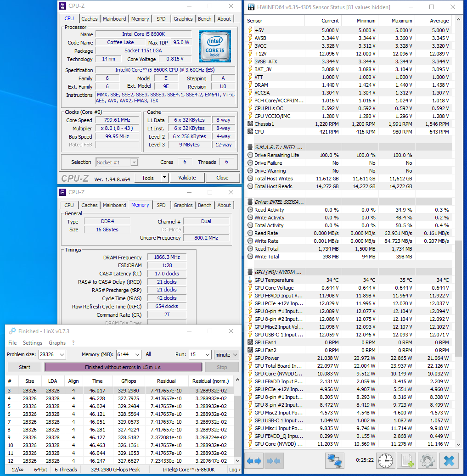Click GPU Power bolt icon
This screenshot has height=476, width=467.
coord(250,358)
